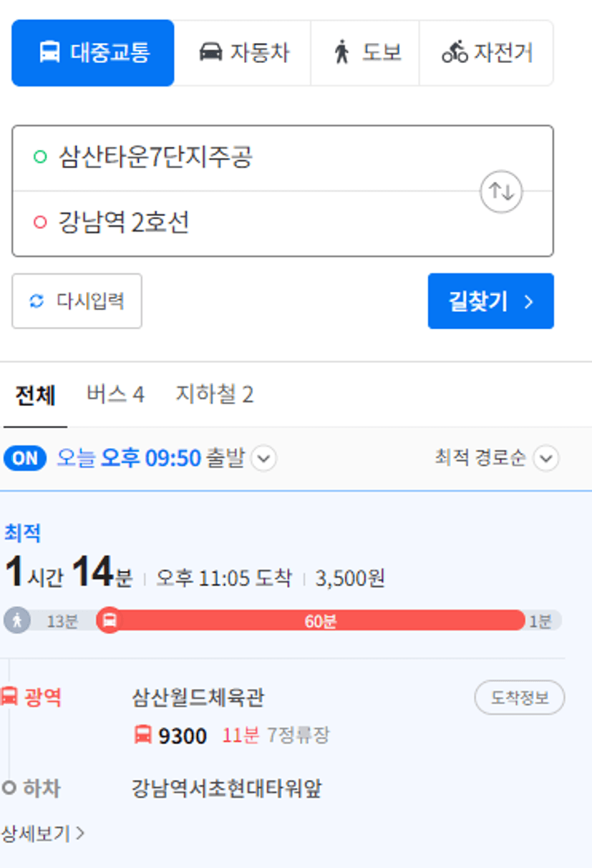This screenshot has height=868, width=592.
Task: Switch to the 버스 4 tab
Action: (115, 394)
